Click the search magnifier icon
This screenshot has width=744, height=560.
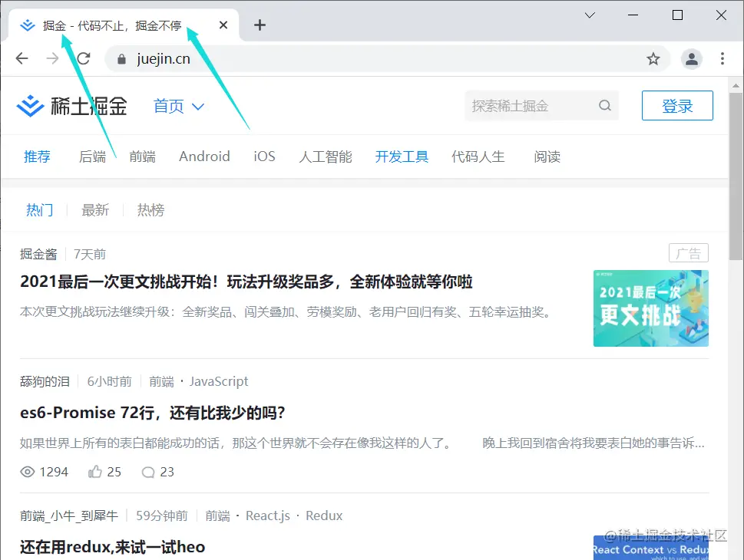[604, 105]
